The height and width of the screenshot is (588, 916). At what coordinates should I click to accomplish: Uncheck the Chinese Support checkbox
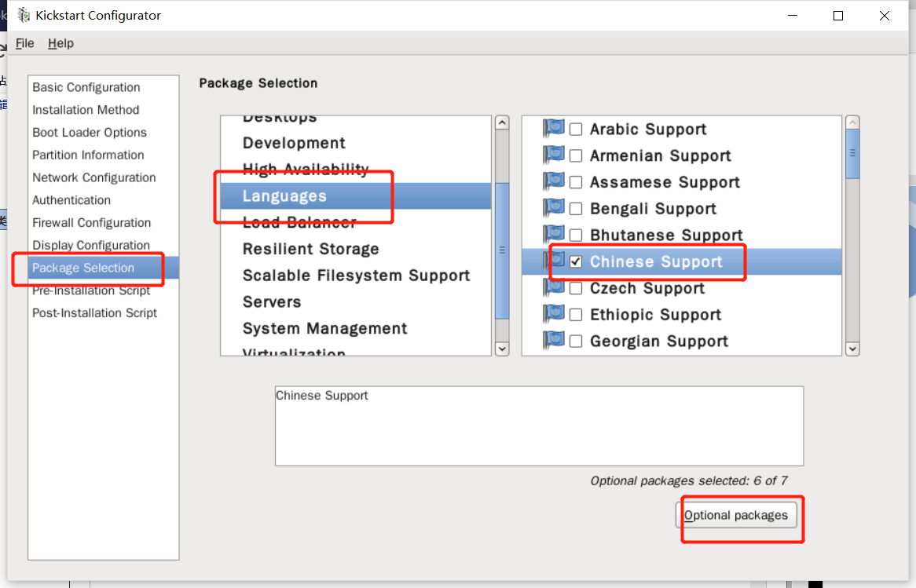[x=576, y=261]
